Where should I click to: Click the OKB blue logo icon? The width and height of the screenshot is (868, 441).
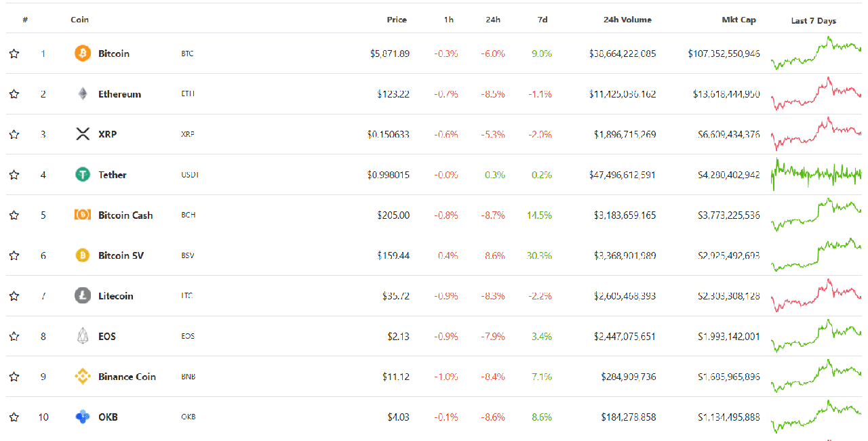(82, 417)
